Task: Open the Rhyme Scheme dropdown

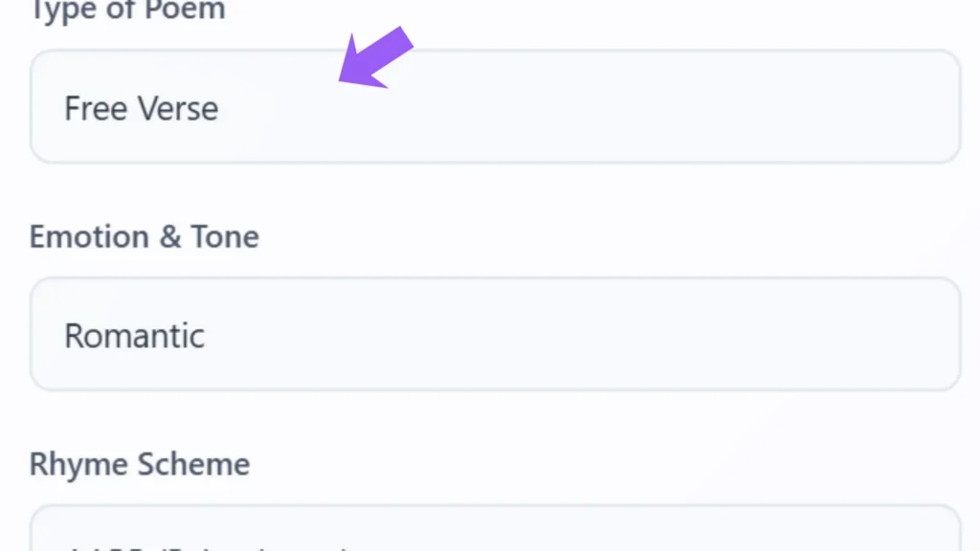Action: coord(495,531)
